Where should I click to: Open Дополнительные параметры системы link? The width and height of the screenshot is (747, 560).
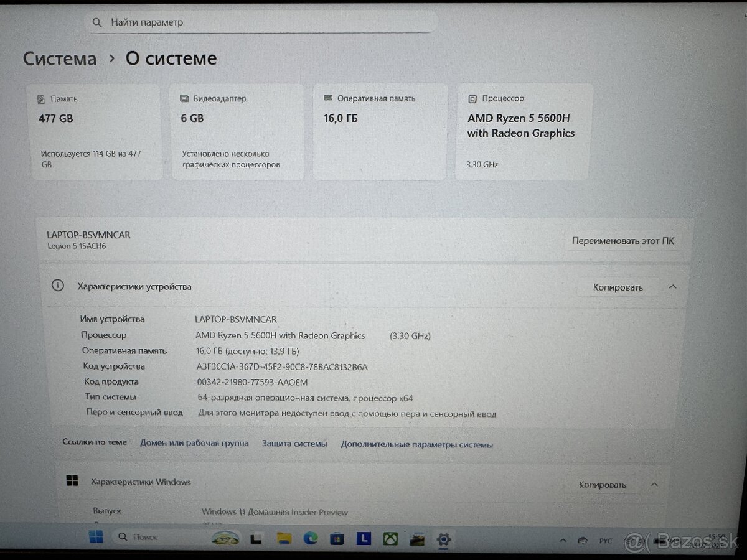click(416, 444)
